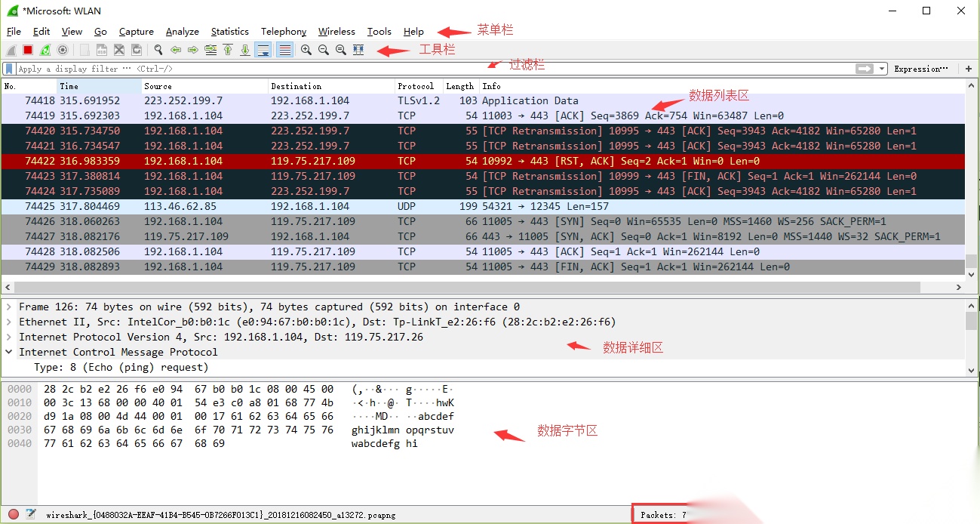This screenshot has width=980, height=524.
Task: Go to specified packet icon
Action: pyautogui.click(x=210, y=50)
